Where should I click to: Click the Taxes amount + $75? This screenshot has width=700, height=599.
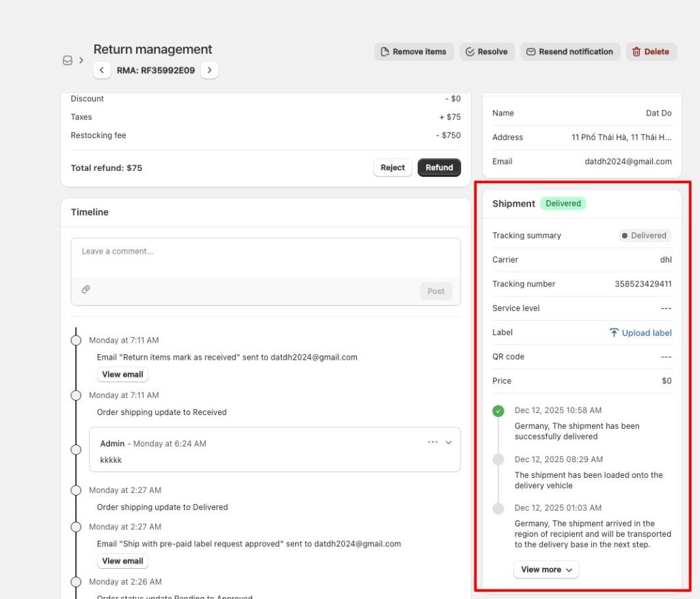pos(450,117)
